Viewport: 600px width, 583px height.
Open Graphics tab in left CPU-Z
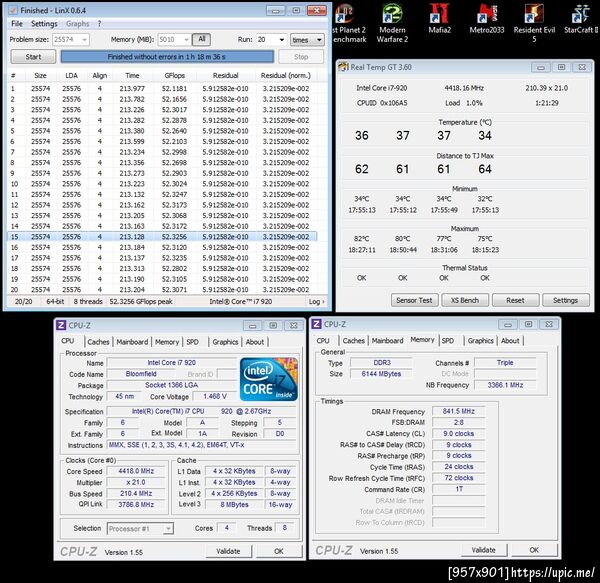tap(225, 342)
